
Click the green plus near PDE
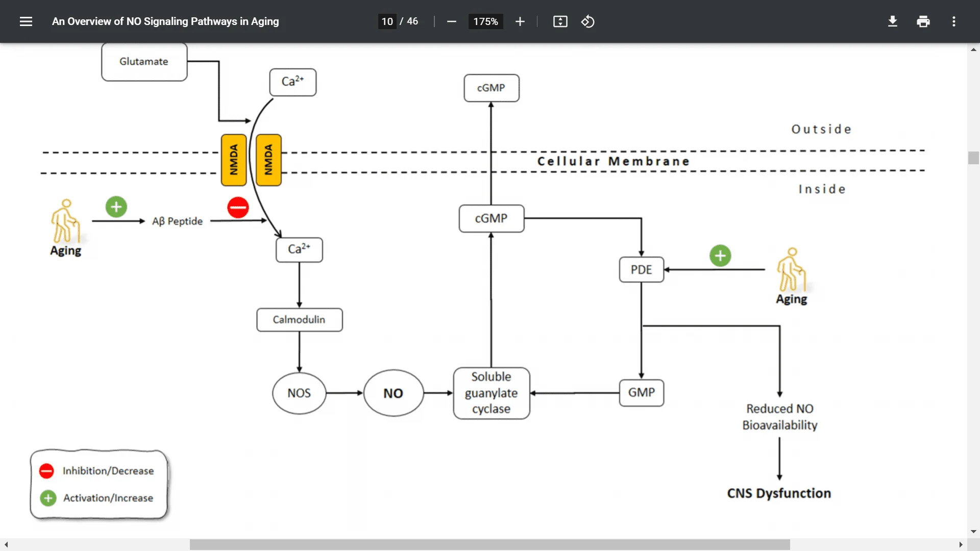pos(720,256)
